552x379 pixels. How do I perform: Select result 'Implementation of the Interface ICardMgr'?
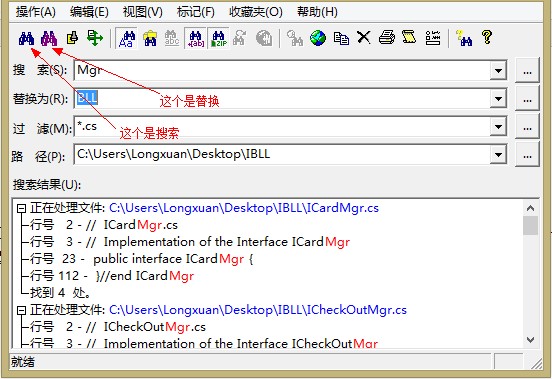tap(190, 242)
